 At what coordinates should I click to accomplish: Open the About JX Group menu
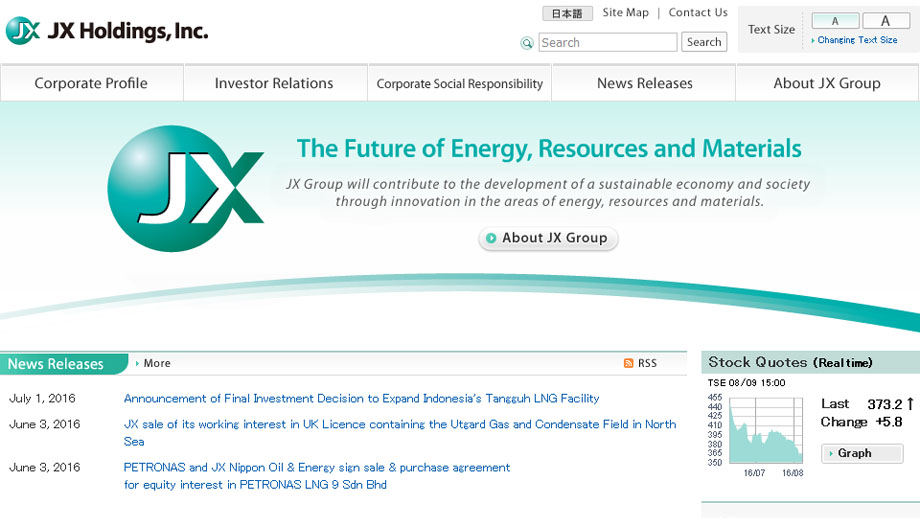click(827, 83)
